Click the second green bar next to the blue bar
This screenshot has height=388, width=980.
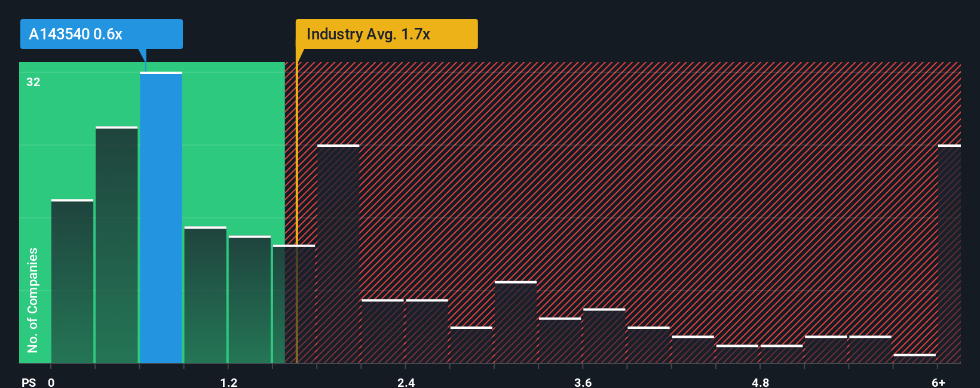(x=117, y=245)
